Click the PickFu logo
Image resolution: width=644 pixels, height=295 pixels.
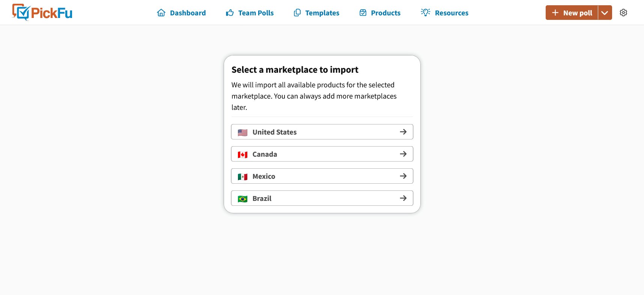point(42,12)
